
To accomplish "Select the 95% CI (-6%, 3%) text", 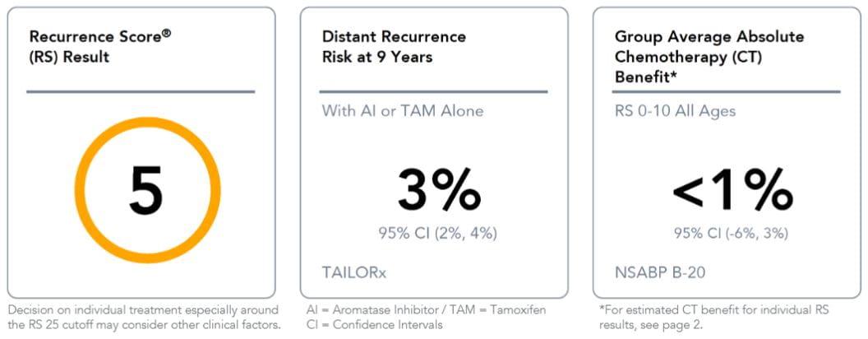I will 731,233.
